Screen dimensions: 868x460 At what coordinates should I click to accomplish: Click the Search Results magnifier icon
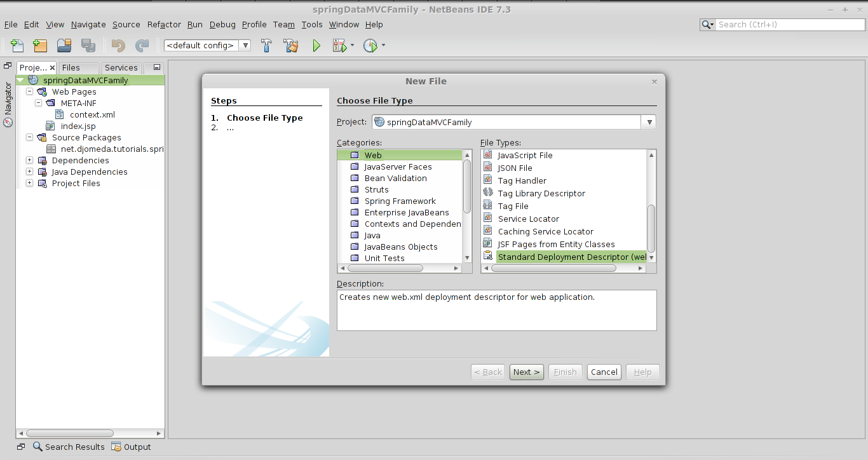37,447
